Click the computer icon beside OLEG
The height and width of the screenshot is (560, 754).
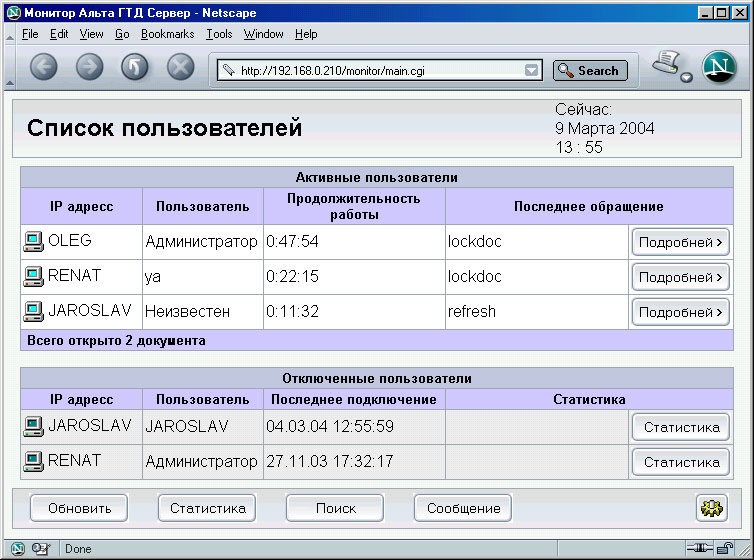click(34, 241)
